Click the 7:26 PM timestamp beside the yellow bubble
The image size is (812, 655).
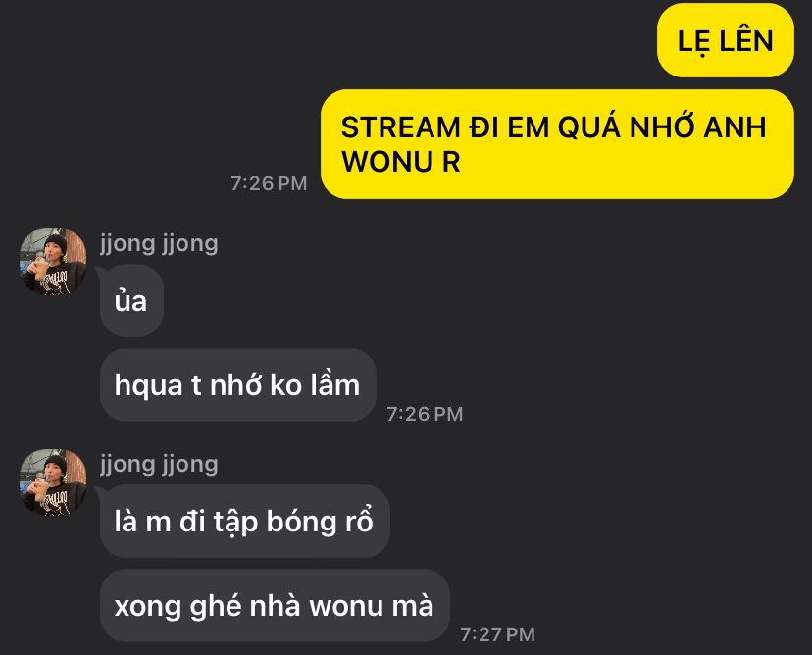point(269,183)
